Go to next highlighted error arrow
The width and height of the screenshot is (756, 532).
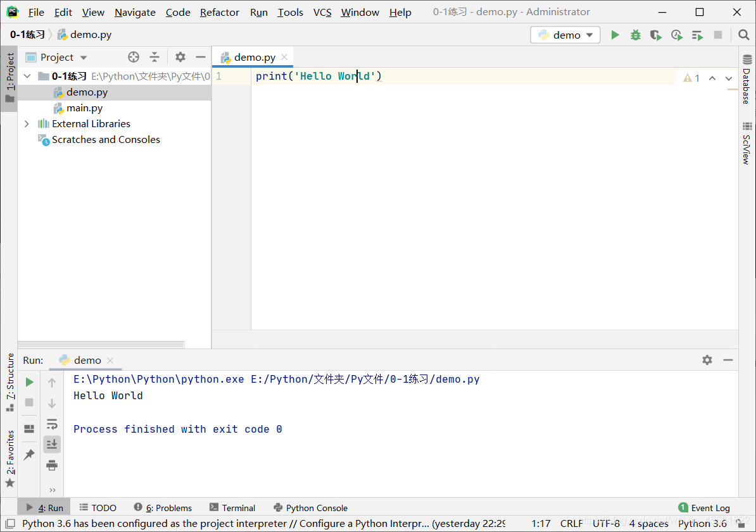point(729,78)
